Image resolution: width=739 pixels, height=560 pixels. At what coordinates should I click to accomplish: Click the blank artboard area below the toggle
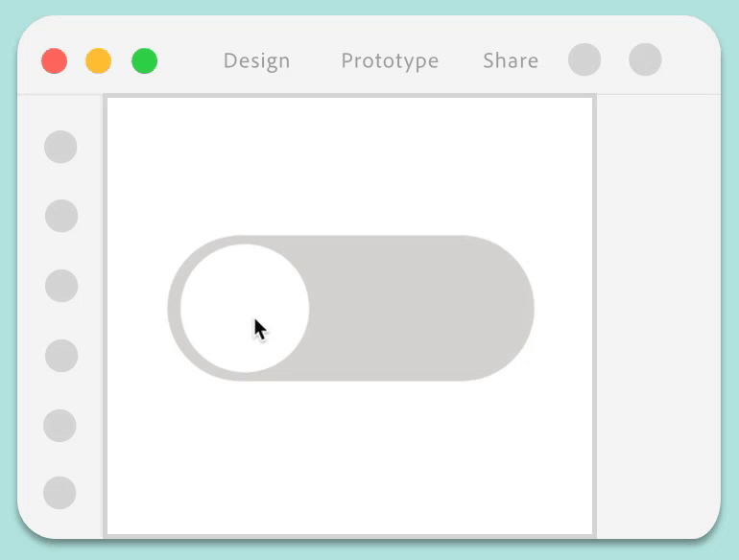pos(350,460)
